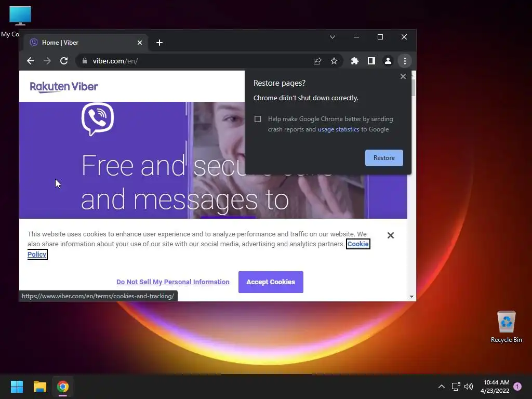
Task: Click the Rakuten Viber logo
Action: click(x=64, y=87)
